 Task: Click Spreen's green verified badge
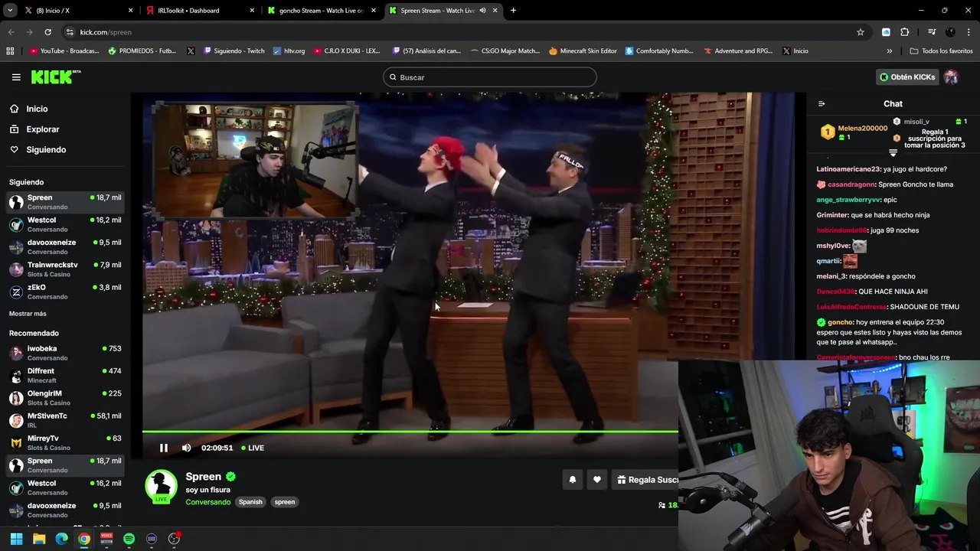pyautogui.click(x=230, y=477)
